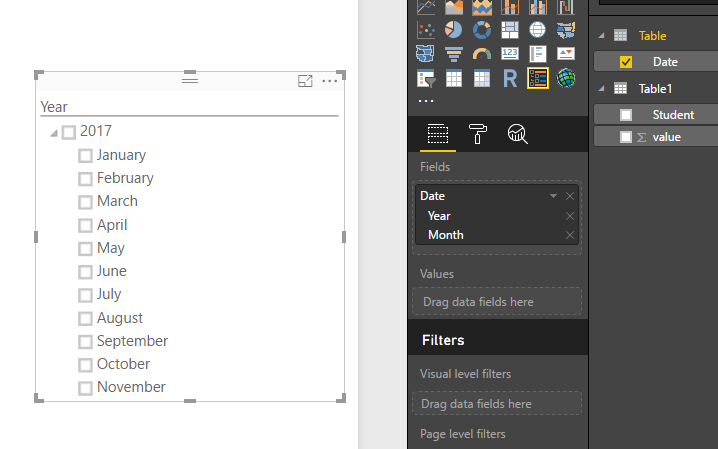This screenshot has height=449, width=718.
Task: Select the highlighted hierarchy slicer custom visual
Action: click(x=538, y=78)
